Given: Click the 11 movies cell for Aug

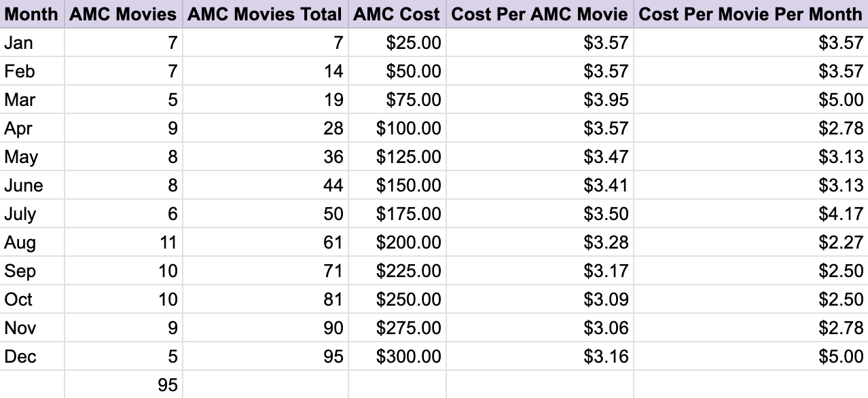Looking at the screenshot, I should pyautogui.click(x=124, y=242).
